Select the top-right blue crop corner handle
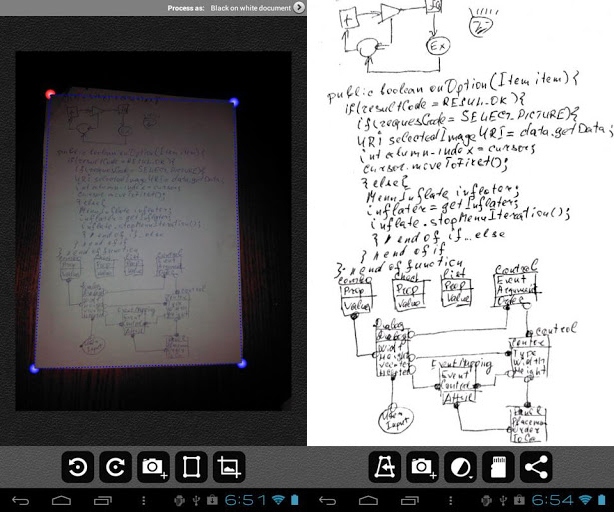Image resolution: width=614 pixels, height=512 pixels. (x=234, y=102)
